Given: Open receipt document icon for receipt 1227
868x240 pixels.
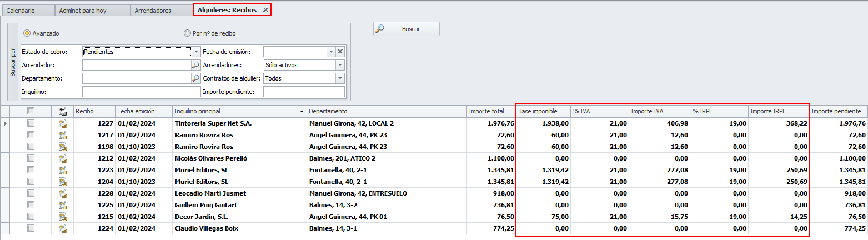Looking at the screenshot, I should point(63,123).
